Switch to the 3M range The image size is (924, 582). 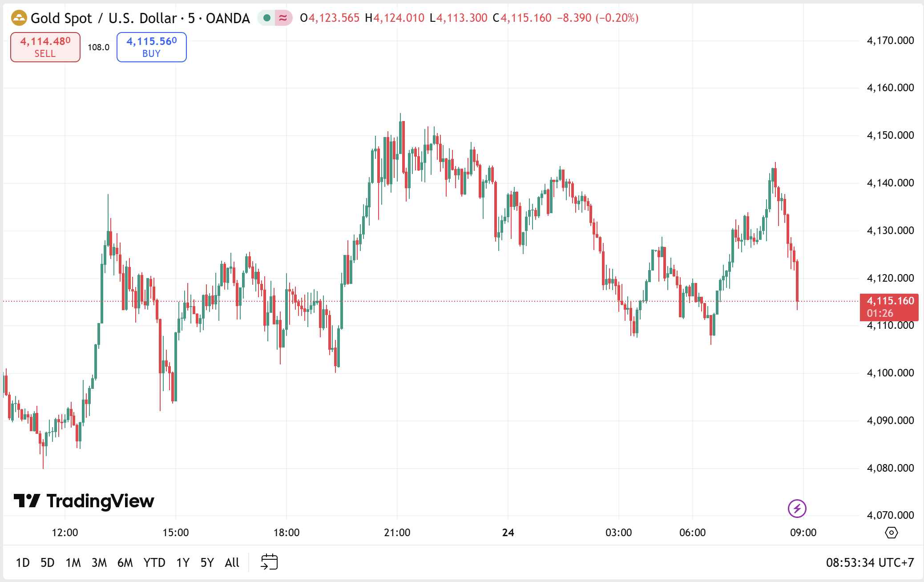(99, 563)
